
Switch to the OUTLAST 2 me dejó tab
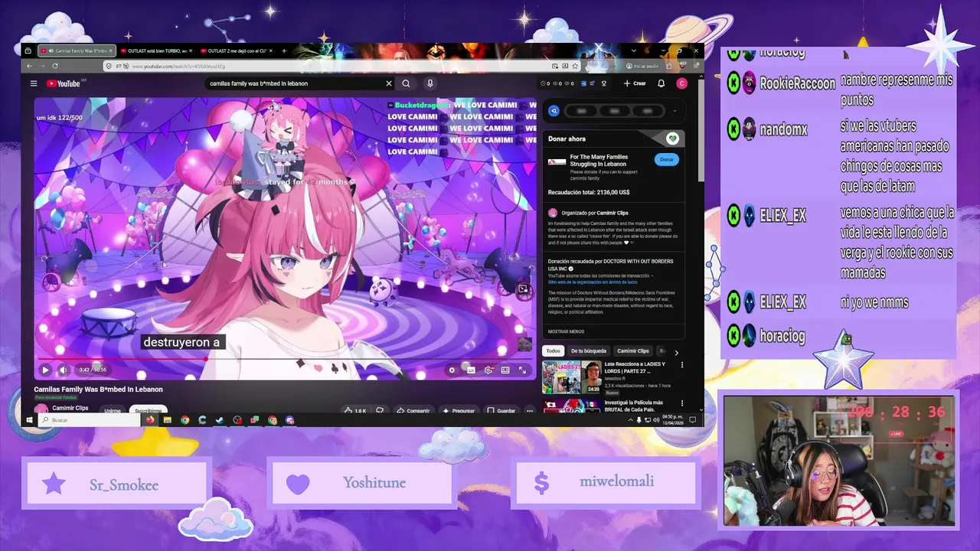tap(234, 51)
